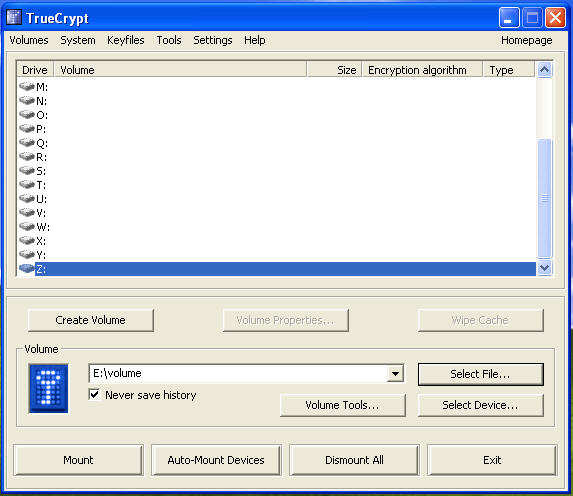Click the Select File... button
Image resolution: width=573 pixels, height=496 pixels.
point(481,374)
